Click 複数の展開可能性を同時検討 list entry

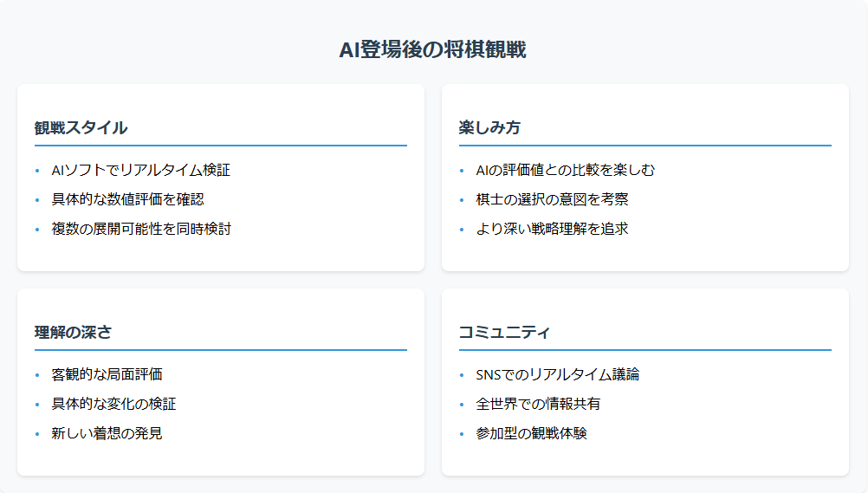point(141,229)
